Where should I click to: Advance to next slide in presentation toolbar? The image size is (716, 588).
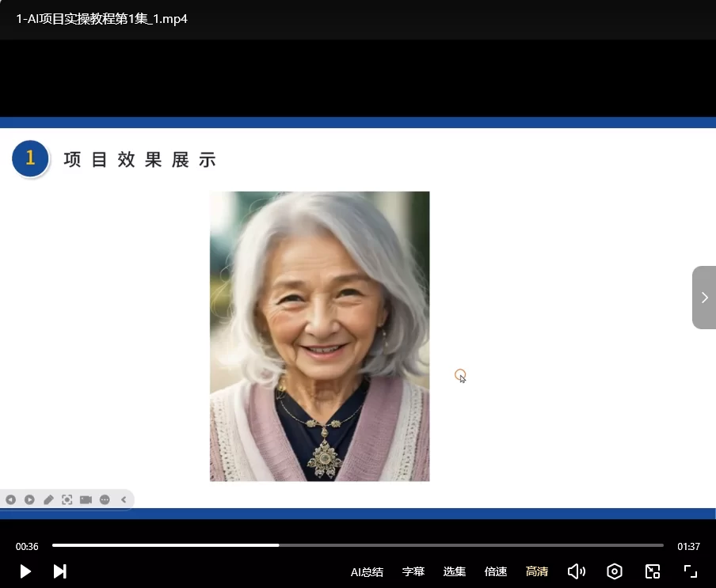[x=29, y=499]
